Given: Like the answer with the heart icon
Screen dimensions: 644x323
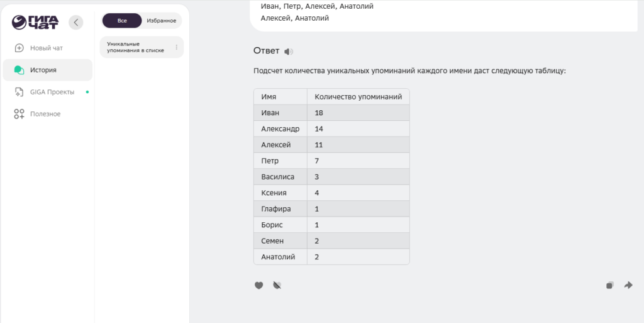Looking at the screenshot, I should point(258,285).
